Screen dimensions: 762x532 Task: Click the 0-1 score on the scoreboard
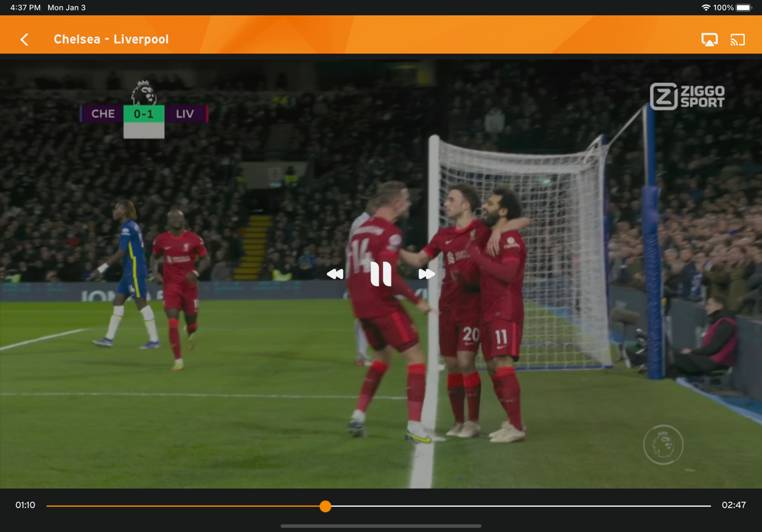coord(144,114)
